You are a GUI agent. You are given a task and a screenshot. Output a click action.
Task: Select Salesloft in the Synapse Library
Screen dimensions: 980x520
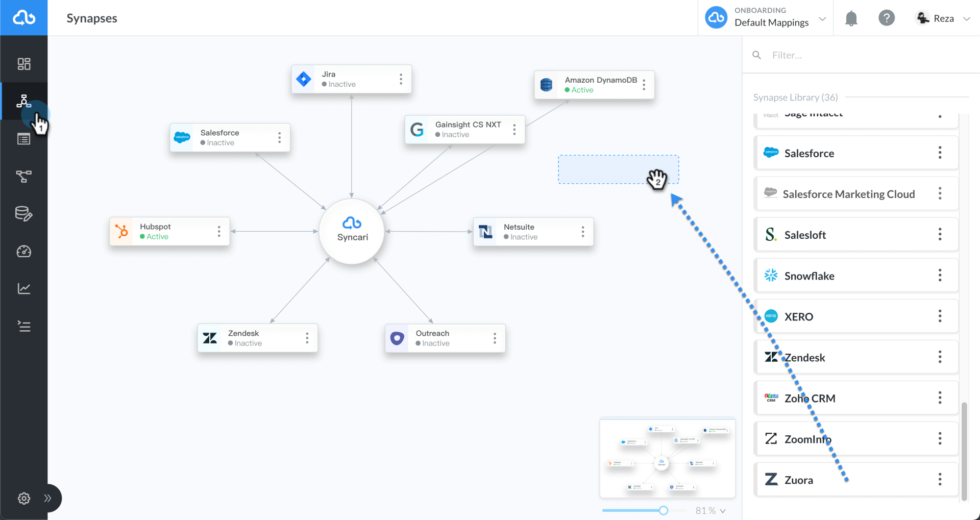856,234
